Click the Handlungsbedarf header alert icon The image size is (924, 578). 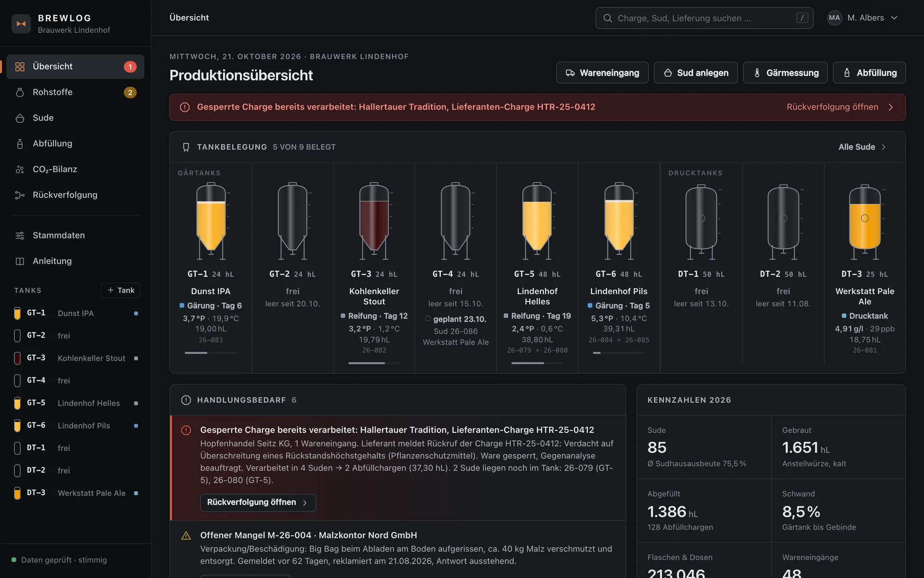coord(186,400)
